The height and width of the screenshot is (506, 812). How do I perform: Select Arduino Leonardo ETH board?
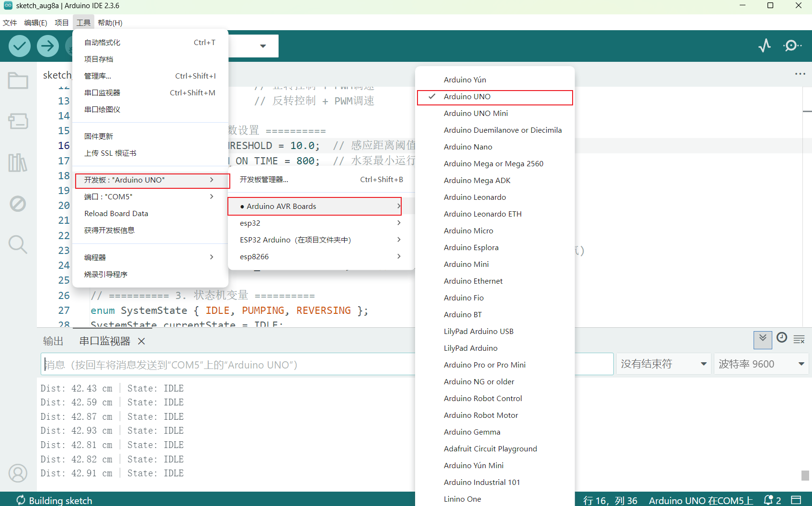coord(495,214)
